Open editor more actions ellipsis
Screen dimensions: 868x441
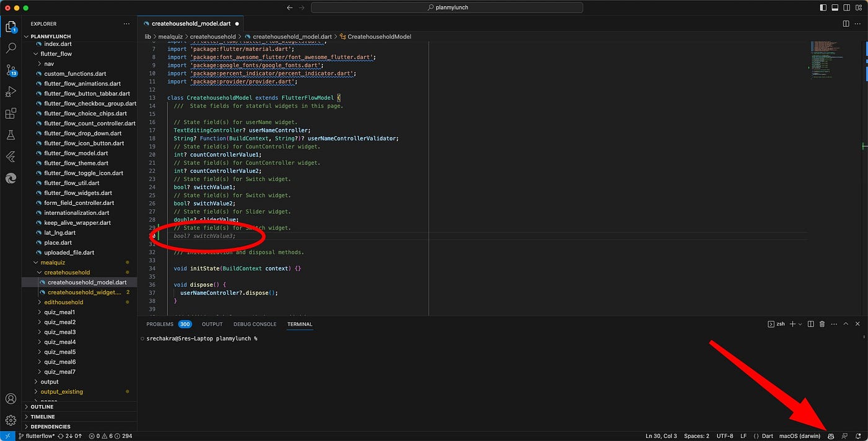pos(858,24)
